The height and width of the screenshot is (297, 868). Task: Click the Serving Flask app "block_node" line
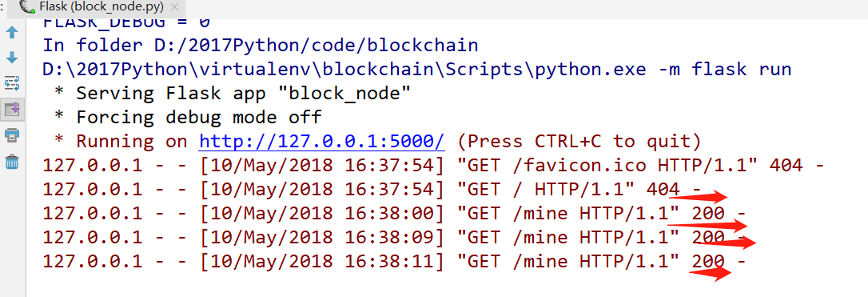pos(233,94)
